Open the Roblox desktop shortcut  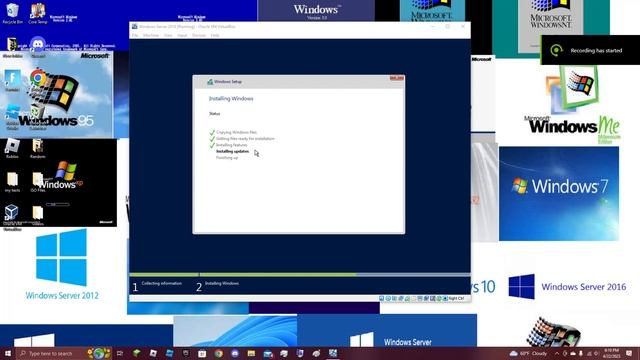click(x=12, y=148)
